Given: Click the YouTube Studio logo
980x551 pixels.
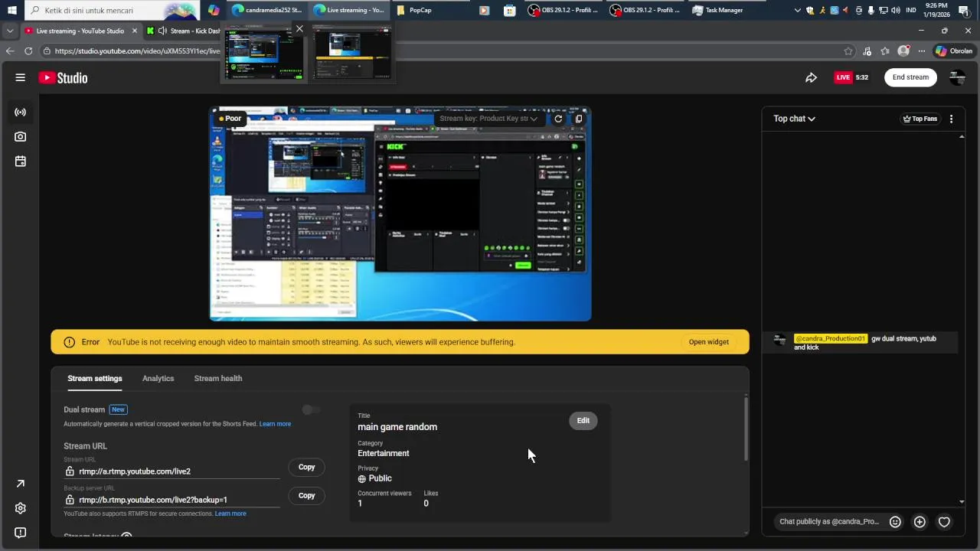Looking at the screenshot, I should 63,77.
